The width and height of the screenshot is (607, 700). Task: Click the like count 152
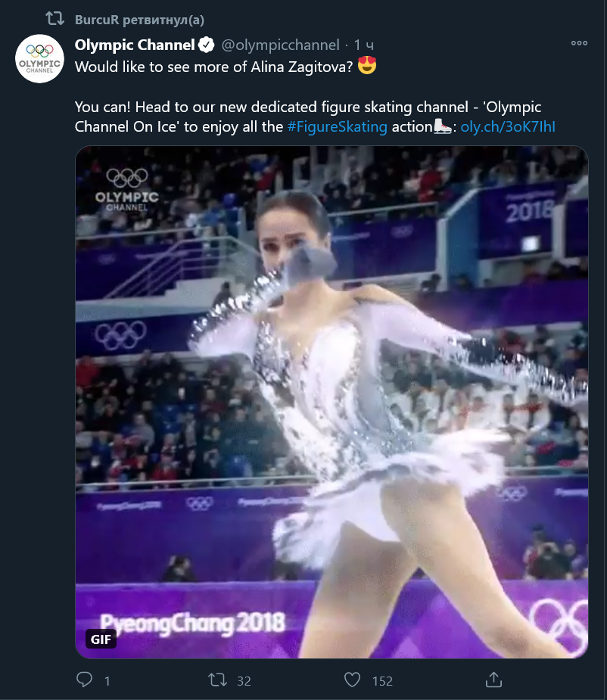(382, 681)
